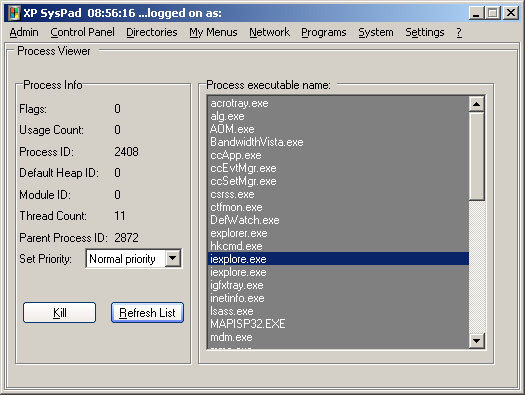Select ccApp.exe process
The image size is (525, 395).
(x=338, y=155)
